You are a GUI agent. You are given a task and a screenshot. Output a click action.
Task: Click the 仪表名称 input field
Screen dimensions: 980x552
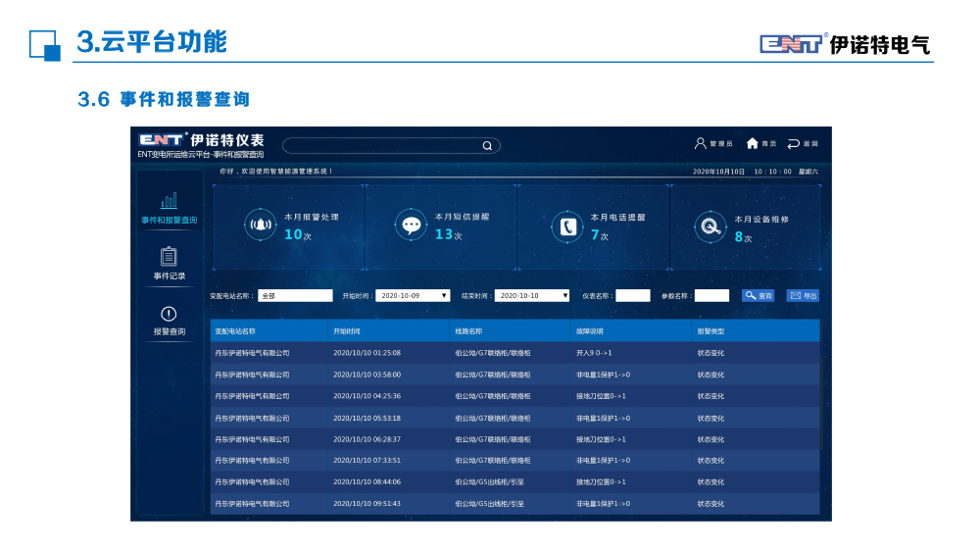[x=632, y=295]
